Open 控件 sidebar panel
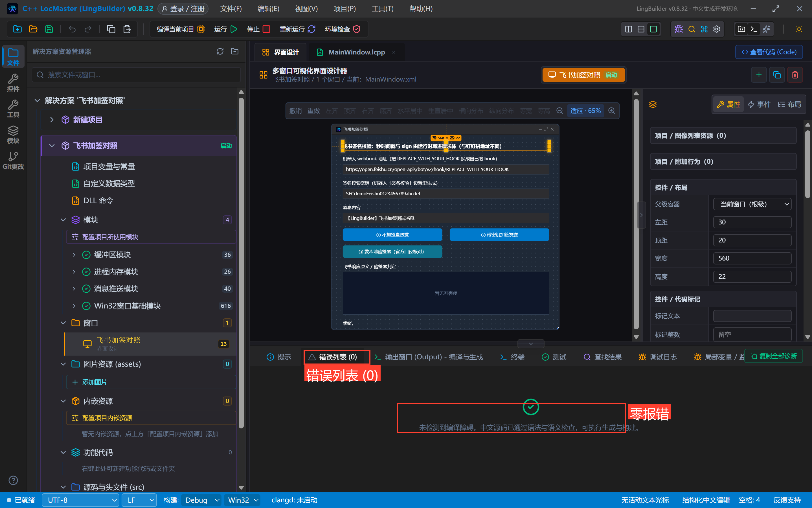This screenshot has width=812, height=508. pos(13,83)
